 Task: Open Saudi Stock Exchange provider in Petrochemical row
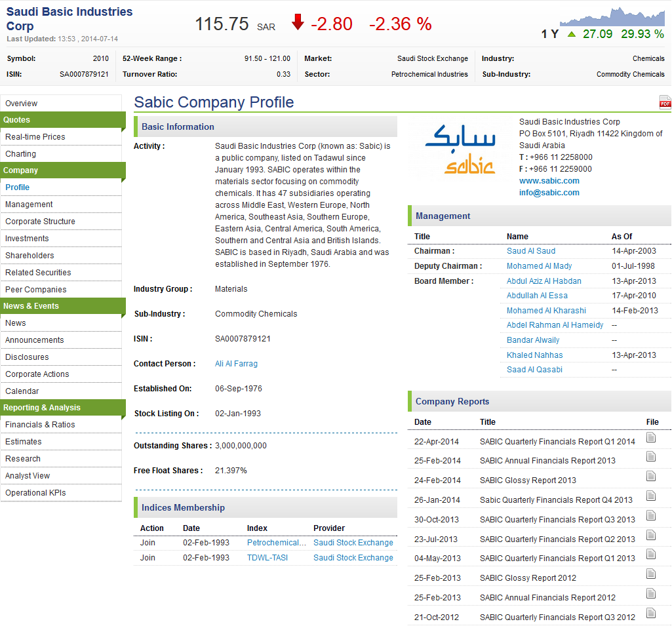pyautogui.click(x=353, y=543)
